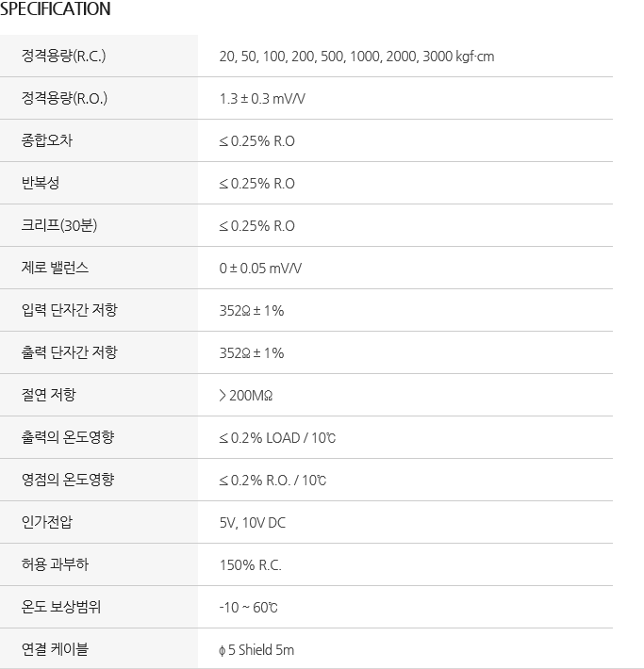Click the 1.3 ± 0.3 mV/V value
The image size is (644, 669).
tap(262, 99)
